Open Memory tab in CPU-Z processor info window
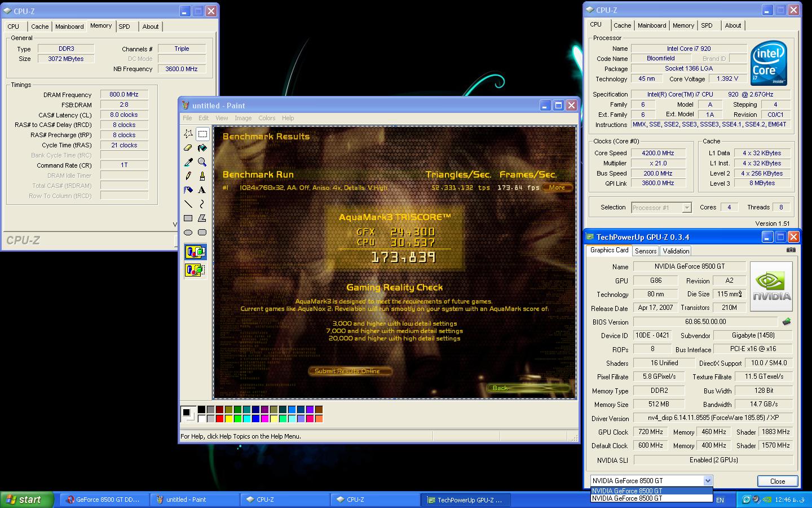812x508 pixels. click(683, 25)
